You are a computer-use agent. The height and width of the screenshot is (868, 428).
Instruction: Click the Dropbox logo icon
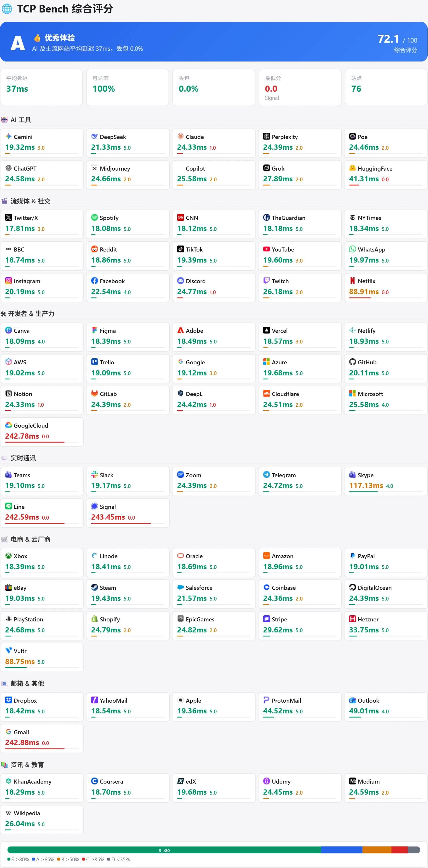[x=8, y=700]
